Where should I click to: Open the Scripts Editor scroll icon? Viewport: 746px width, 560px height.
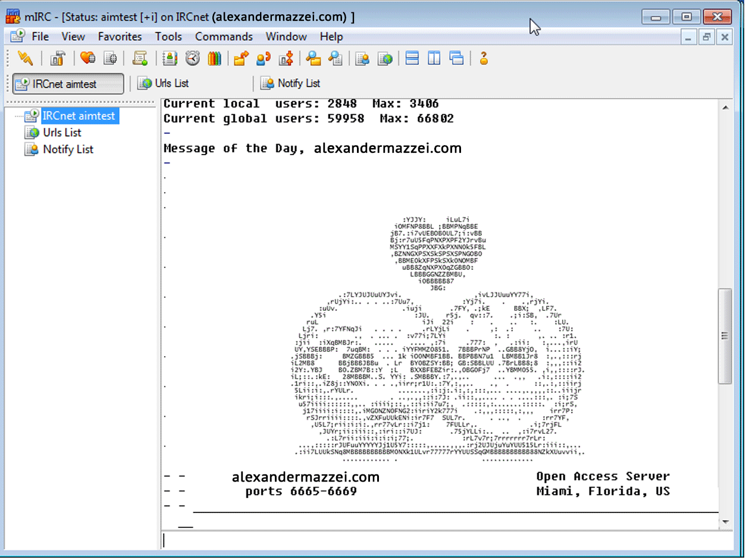click(140, 58)
